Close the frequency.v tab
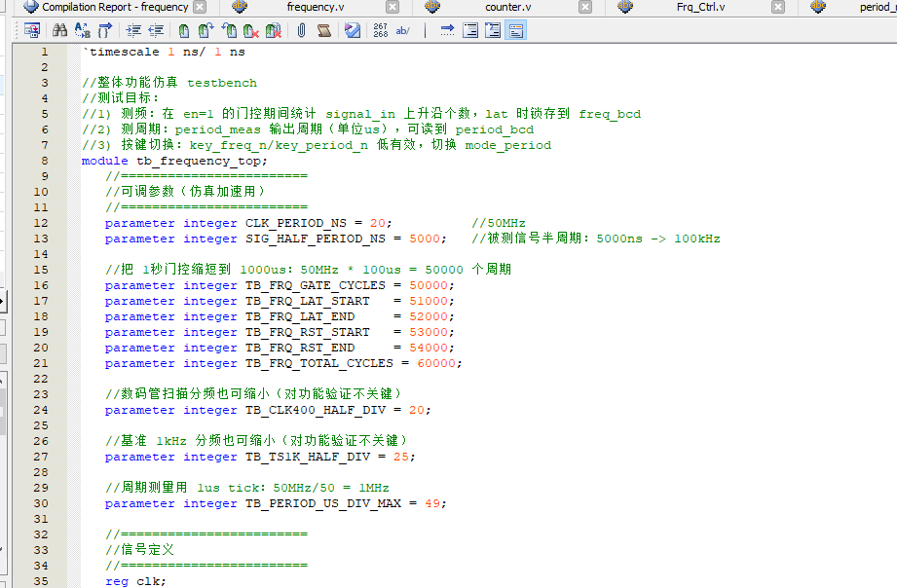Screen dimensions: 897x588 click(x=392, y=8)
